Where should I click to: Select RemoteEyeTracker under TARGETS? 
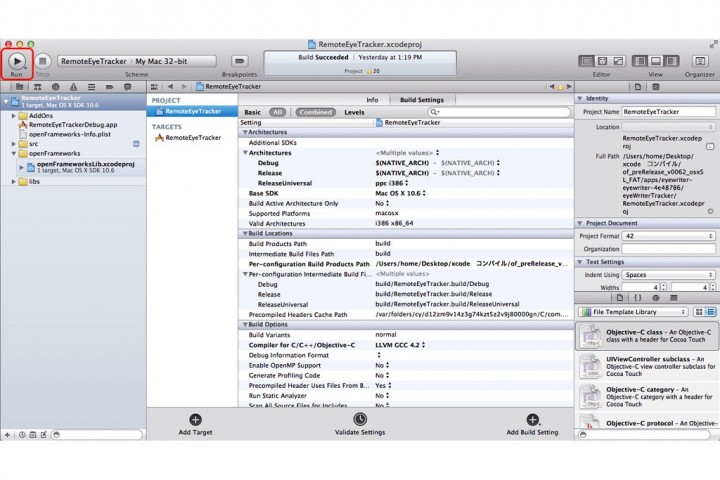pos(193,138)
